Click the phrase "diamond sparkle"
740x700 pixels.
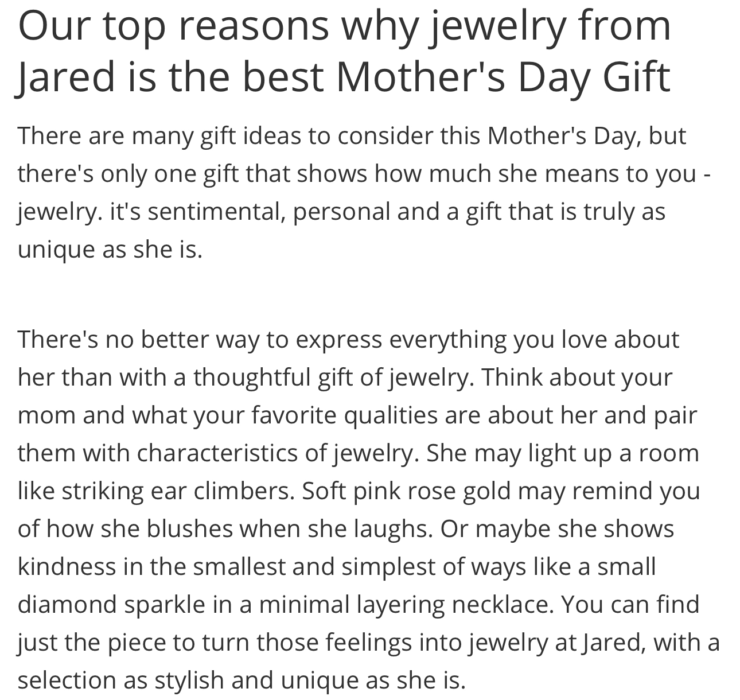point(111,604)
